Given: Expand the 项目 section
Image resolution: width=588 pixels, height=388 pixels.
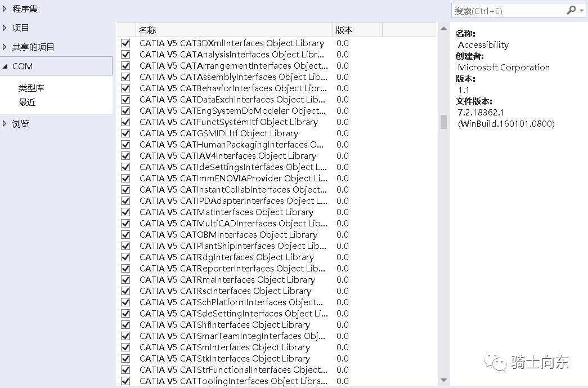Looking at the screenshot, I should (x=5, y=28).
